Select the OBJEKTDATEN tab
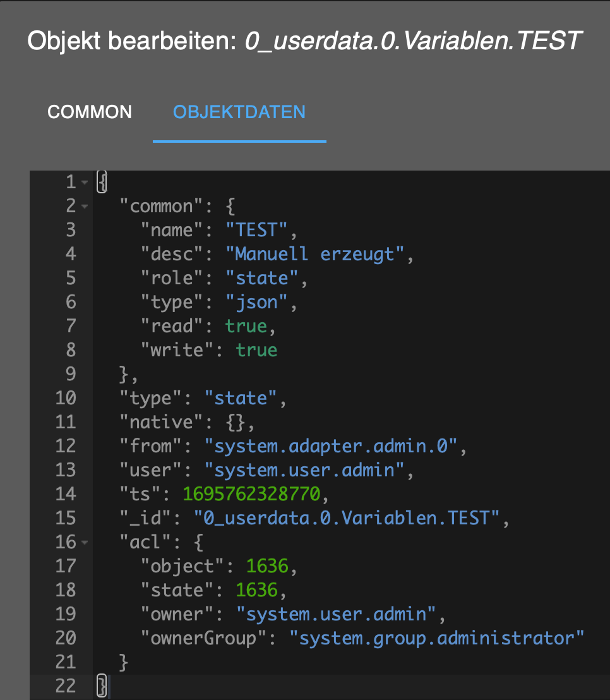Viewport: 610px width, 700px height. [239, 112]
